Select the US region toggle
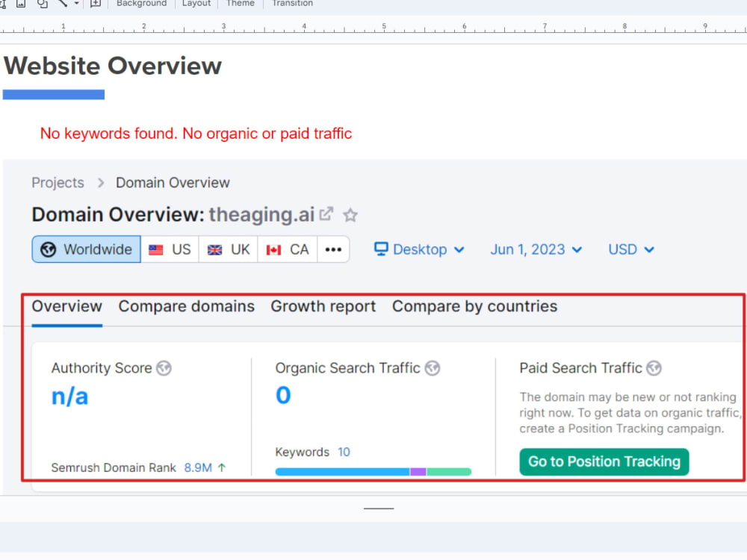This screenshot has width=747, height=560. coord(170,249)
